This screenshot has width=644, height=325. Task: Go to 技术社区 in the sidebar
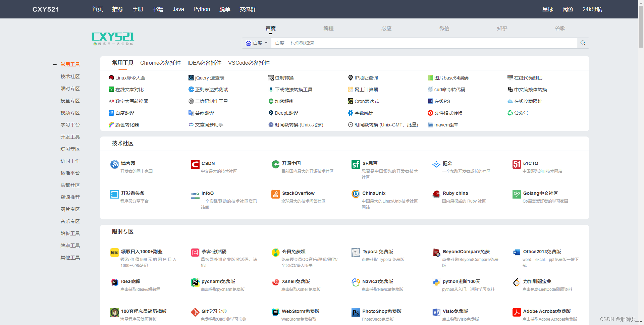pyautogui.click(x=70, y=76)
